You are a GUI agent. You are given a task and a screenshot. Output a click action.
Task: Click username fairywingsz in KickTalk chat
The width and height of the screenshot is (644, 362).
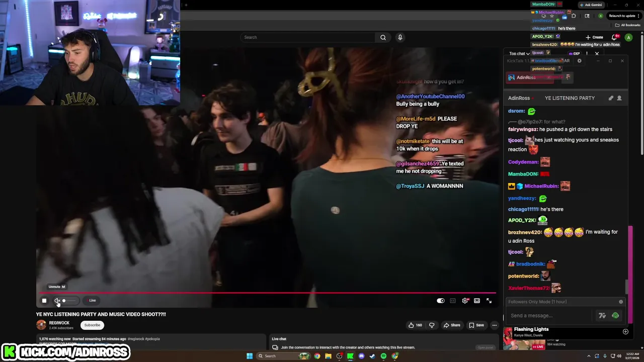[x=523, y=129]
